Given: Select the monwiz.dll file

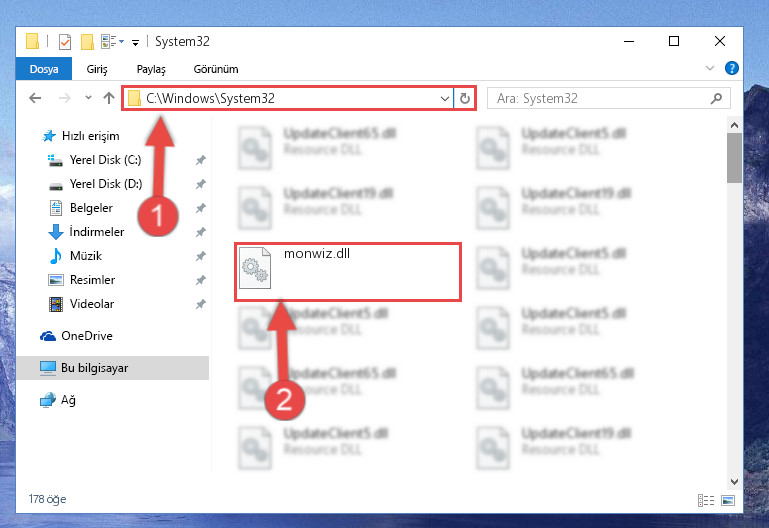Looking at the screenshot, I should (x=348, y=272).
